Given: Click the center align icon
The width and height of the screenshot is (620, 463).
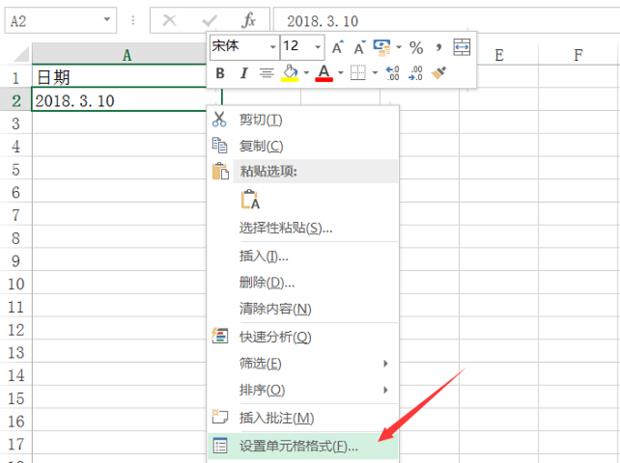Looking at the screenshot, I should (266, 73).
